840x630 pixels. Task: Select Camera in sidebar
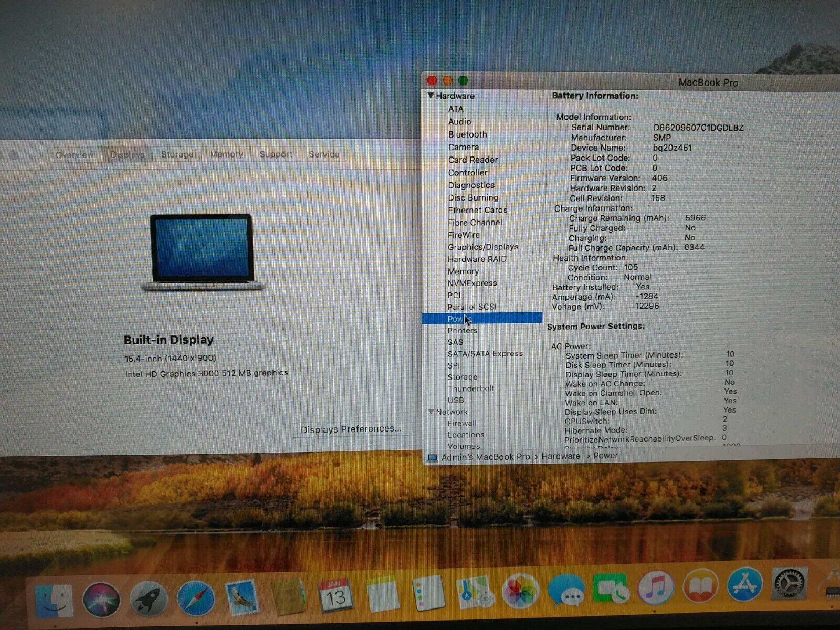[463, 147]
